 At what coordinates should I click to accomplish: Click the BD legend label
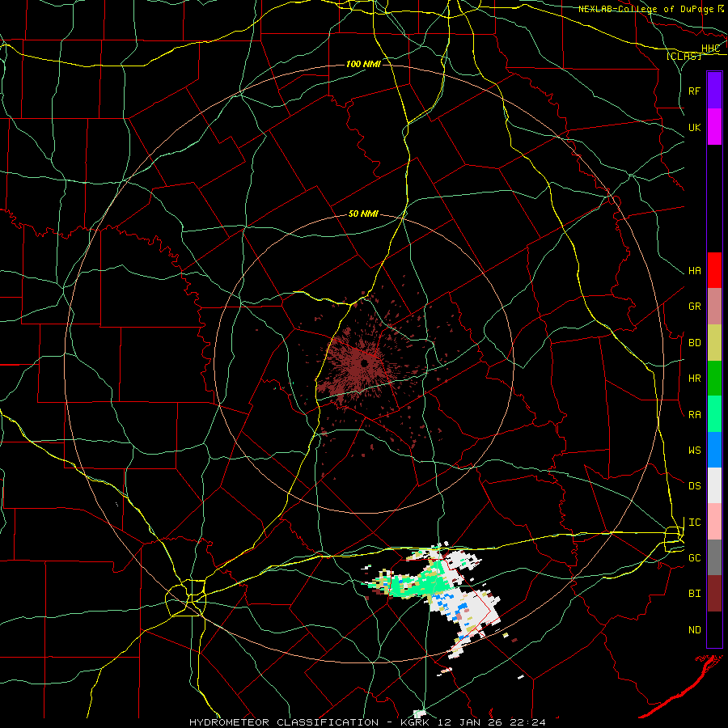694,343
